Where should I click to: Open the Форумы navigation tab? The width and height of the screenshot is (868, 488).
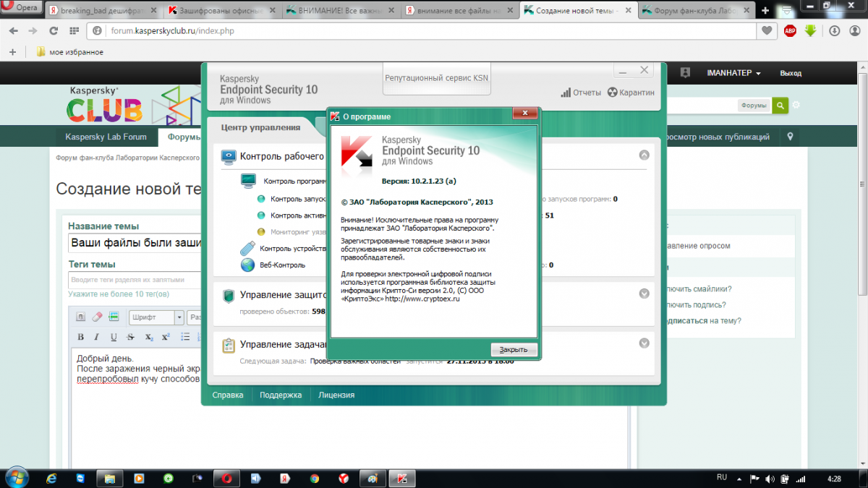[x=184, y=137]
